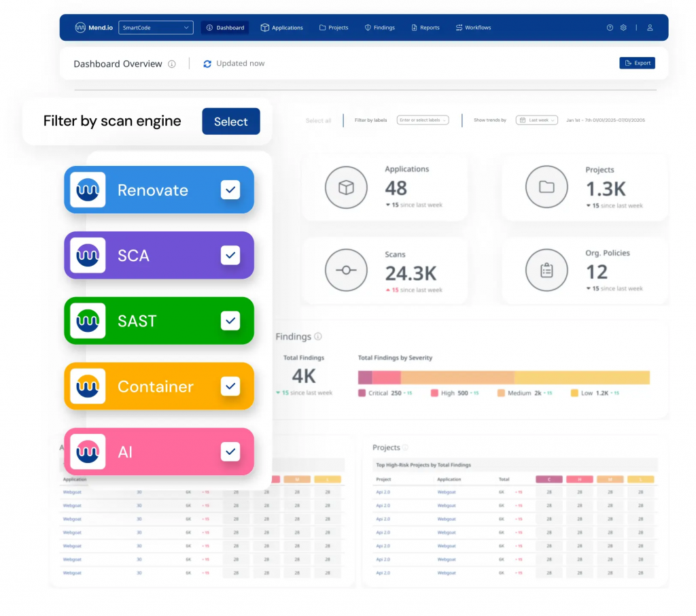Change the Last week trends dropdown
This screenshot has height=616, width=696.
pyautogui.click(x=536, y=120)
